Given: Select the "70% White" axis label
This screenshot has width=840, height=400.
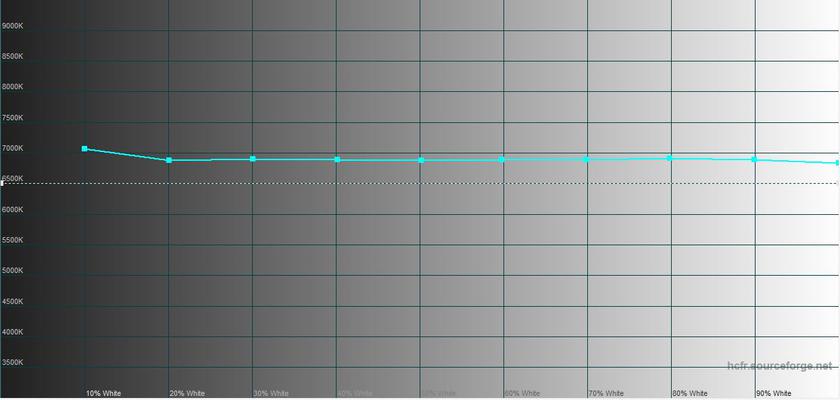Looking at the screenshot, I should (x=606, y=393).
